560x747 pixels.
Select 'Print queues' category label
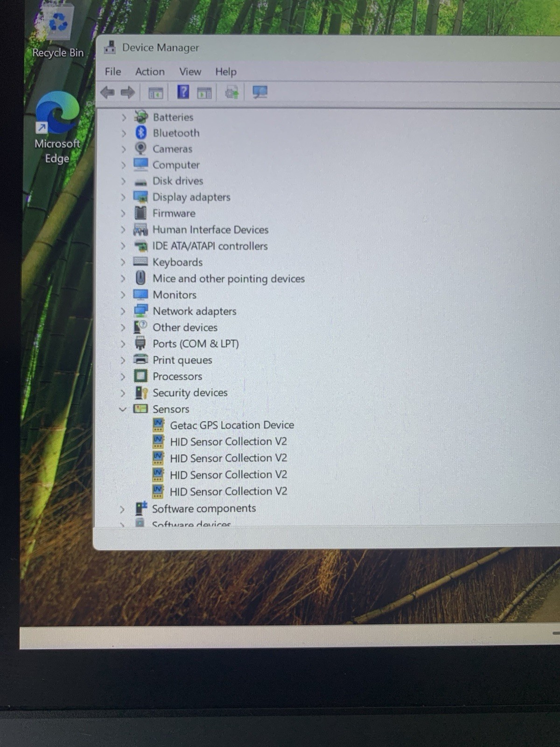tap(182, 360)
